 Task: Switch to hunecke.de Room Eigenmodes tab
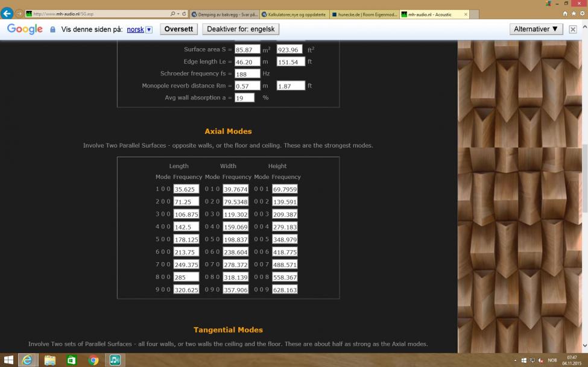[x=364, y=14]
